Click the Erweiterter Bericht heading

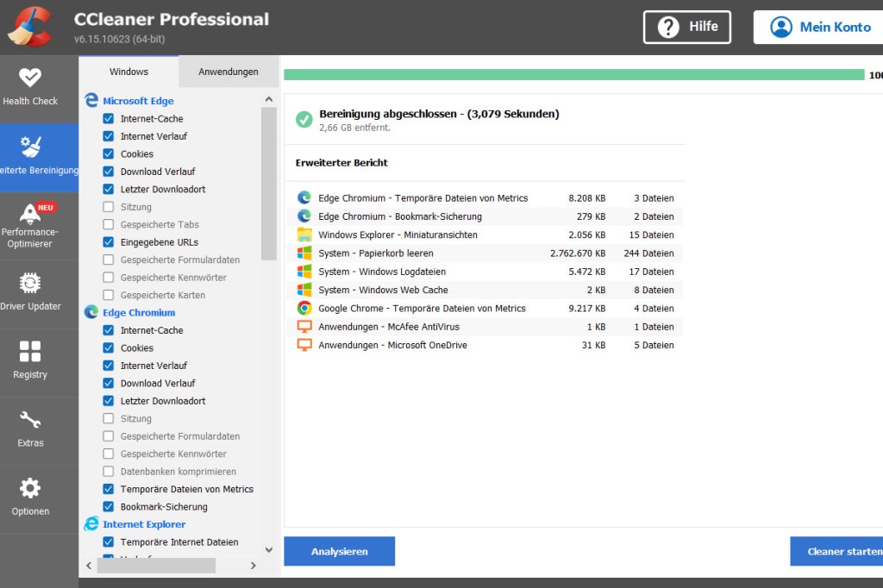coord(341,163)
